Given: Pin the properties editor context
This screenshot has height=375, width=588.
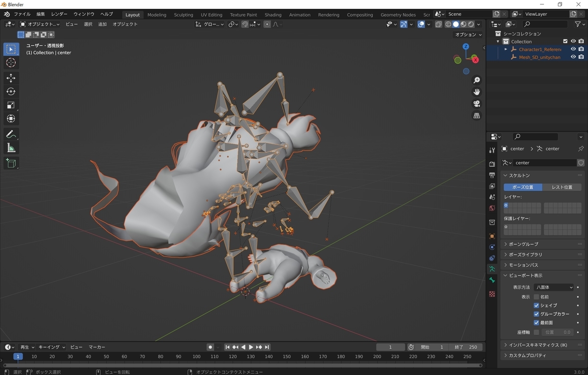Looking at the screenshot, I should pyautogui.click(x=581, y=149).
